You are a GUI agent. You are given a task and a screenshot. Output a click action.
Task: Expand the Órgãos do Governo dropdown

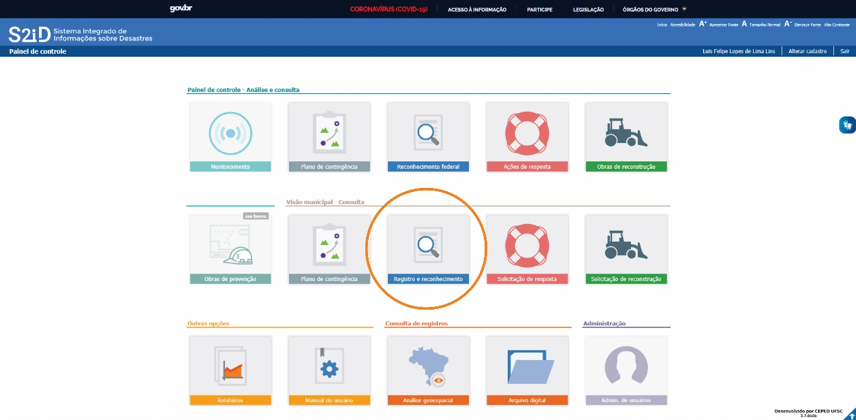[x=654, y=9]
